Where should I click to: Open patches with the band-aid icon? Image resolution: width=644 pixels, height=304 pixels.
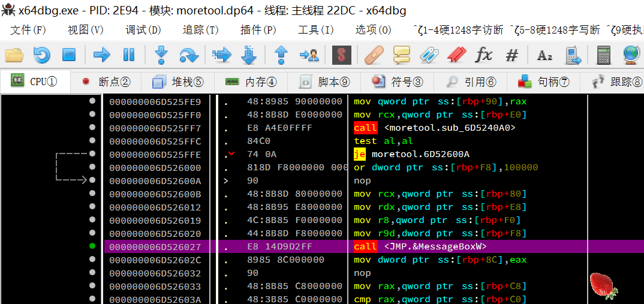[374, 55]
